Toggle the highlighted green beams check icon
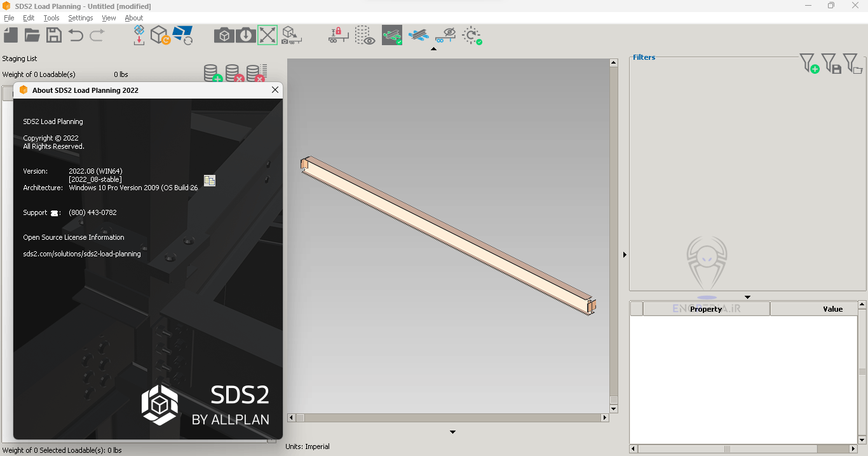868x456 pixels. pos(392,35)
